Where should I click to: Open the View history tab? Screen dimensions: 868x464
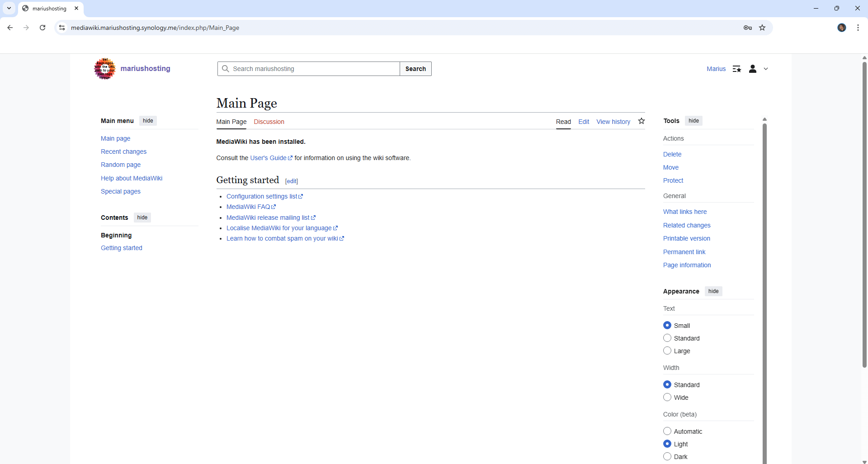pos(613,122)
